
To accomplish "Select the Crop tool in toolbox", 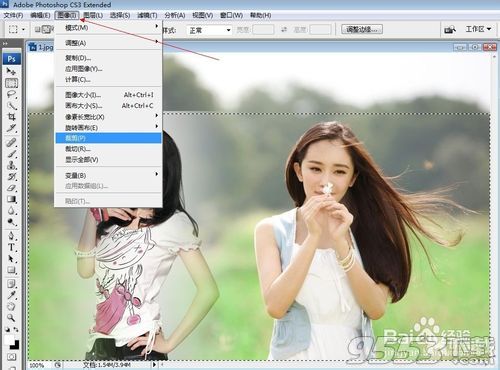I will click(x=11, y=117).
